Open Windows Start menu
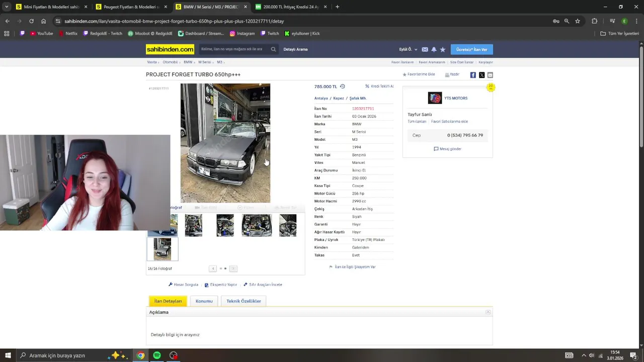 (8, 355)
